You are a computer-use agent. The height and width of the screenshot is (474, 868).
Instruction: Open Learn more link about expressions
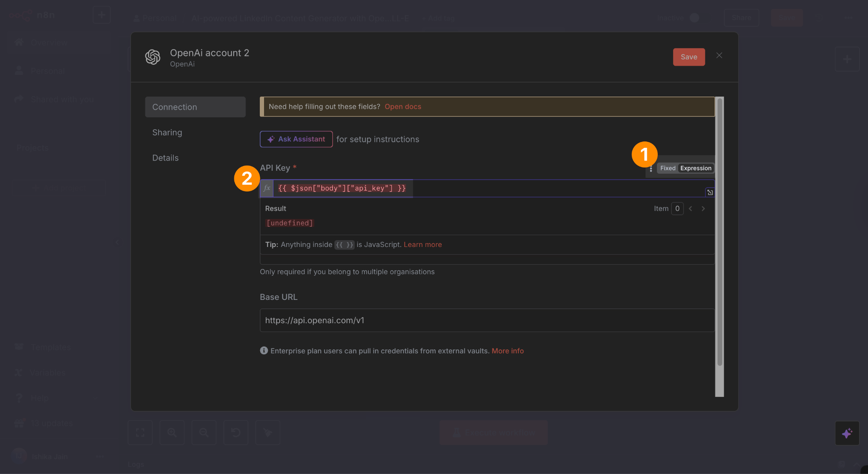coord(423,244)
